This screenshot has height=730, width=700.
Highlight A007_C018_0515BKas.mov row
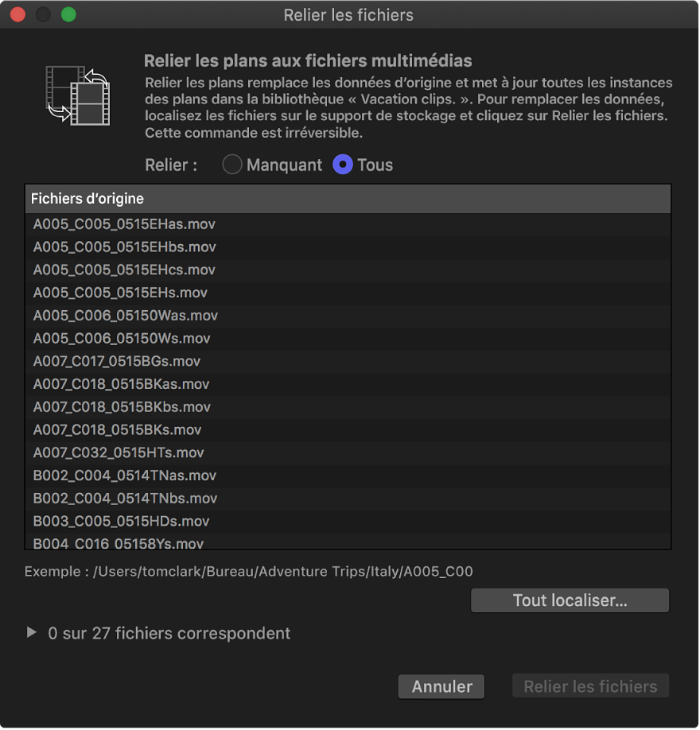point(121,384)
